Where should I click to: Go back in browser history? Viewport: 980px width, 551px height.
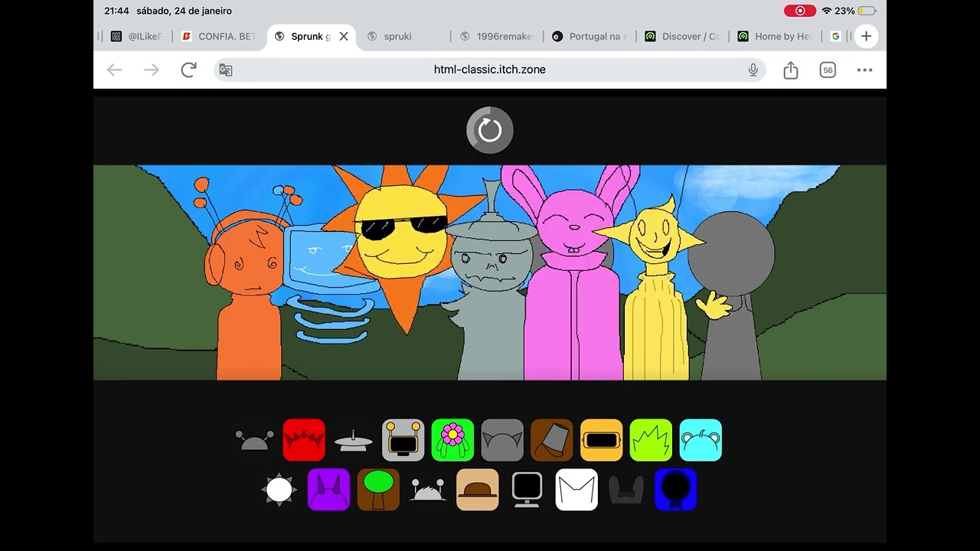[115, 70]
